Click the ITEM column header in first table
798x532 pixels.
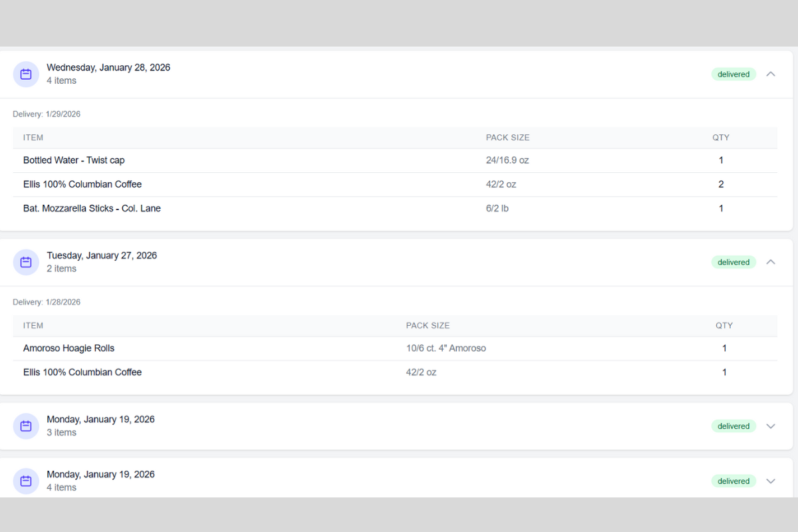[x=33, y=138]
